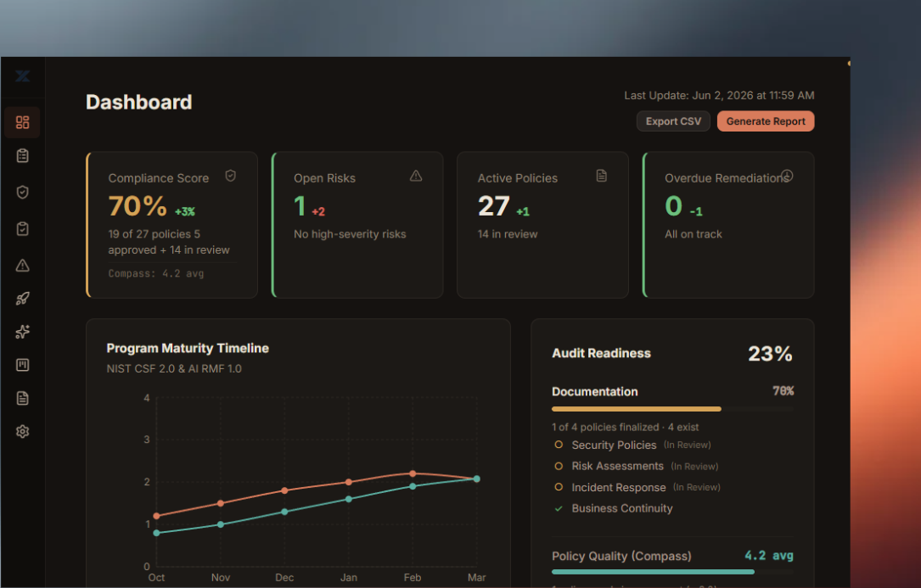The width and height of the screenshot is (921, 588).
Task: Click the Mar data point on chart
Action: pos(476,479)
